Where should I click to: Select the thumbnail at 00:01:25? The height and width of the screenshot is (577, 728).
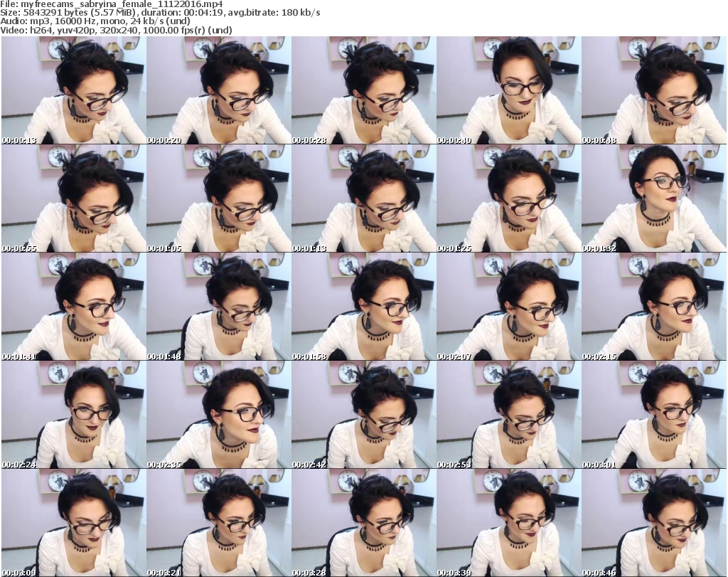508,198
